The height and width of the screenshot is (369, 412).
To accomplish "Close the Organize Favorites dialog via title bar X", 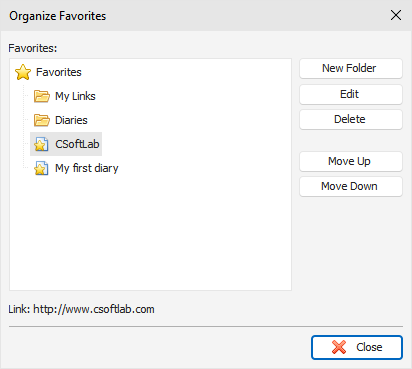I will [x=396, y=15].
